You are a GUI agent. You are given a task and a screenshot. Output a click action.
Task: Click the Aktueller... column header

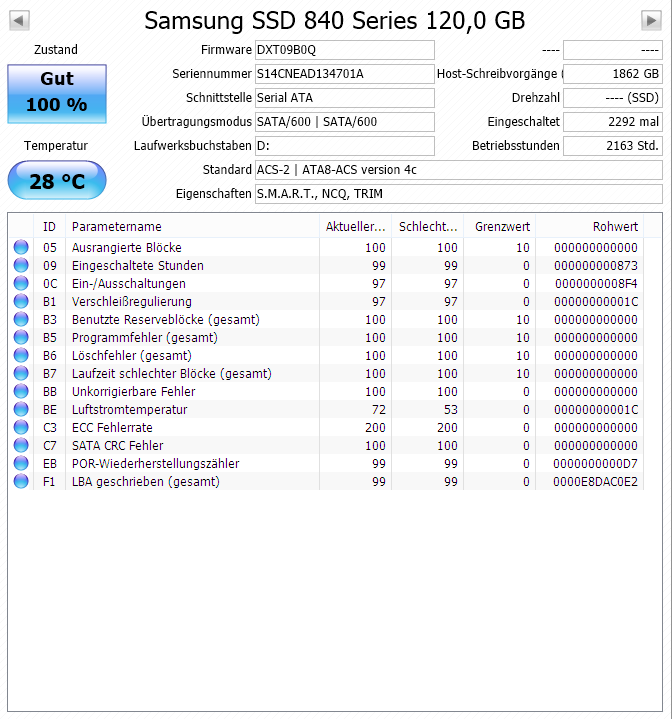pos(356,227)
